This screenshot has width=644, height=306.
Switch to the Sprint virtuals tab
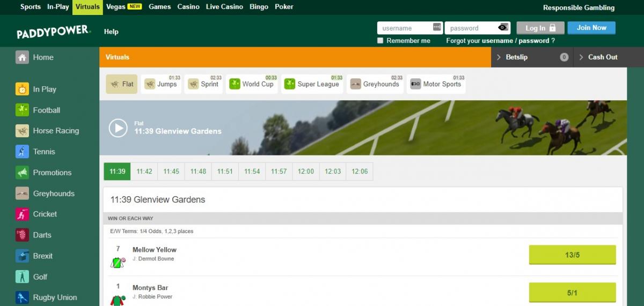tap(203, 84)
